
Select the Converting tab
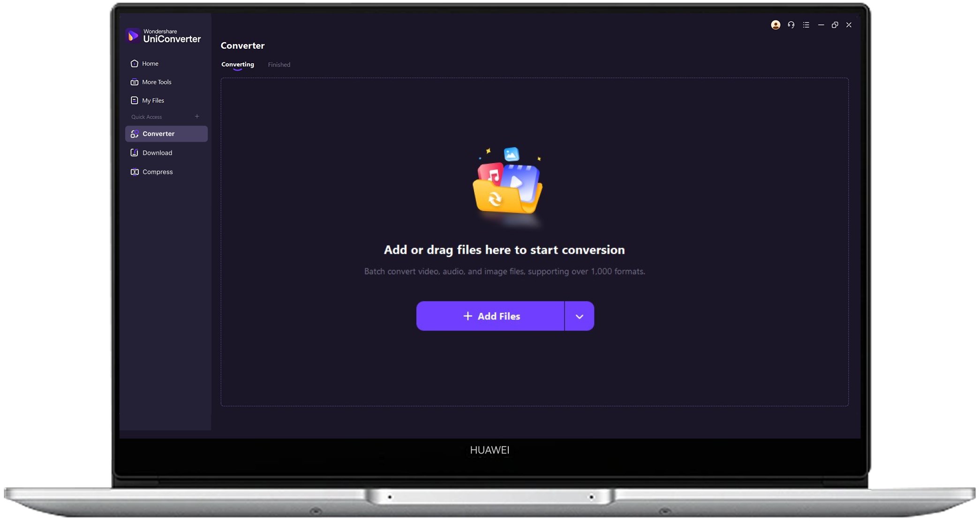(238, 65)
